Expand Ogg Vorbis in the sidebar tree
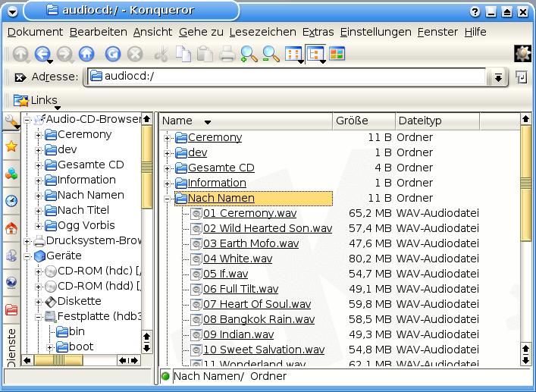The height and width of the screenshot is (392, 536). pos(38,226)
